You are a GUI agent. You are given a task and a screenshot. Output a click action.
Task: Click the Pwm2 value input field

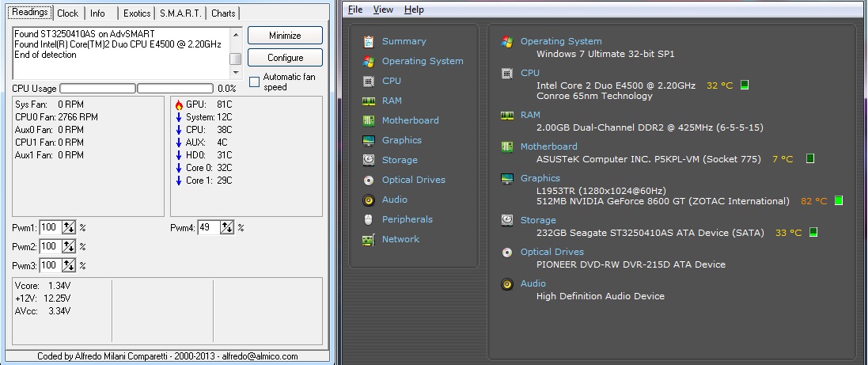pos(50,247)
